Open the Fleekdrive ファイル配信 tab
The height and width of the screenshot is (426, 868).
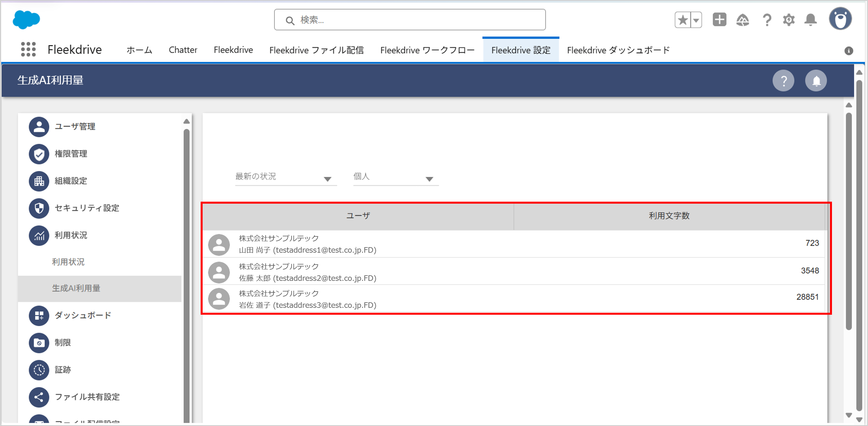(316, 50)
